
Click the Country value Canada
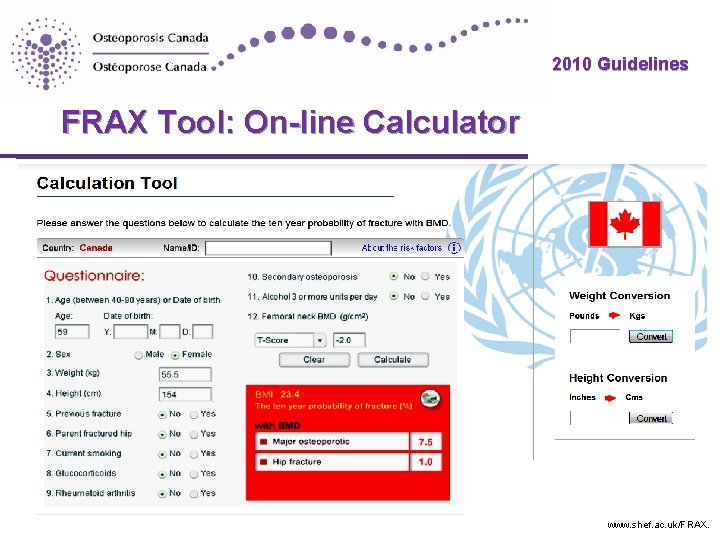[96, 248]
